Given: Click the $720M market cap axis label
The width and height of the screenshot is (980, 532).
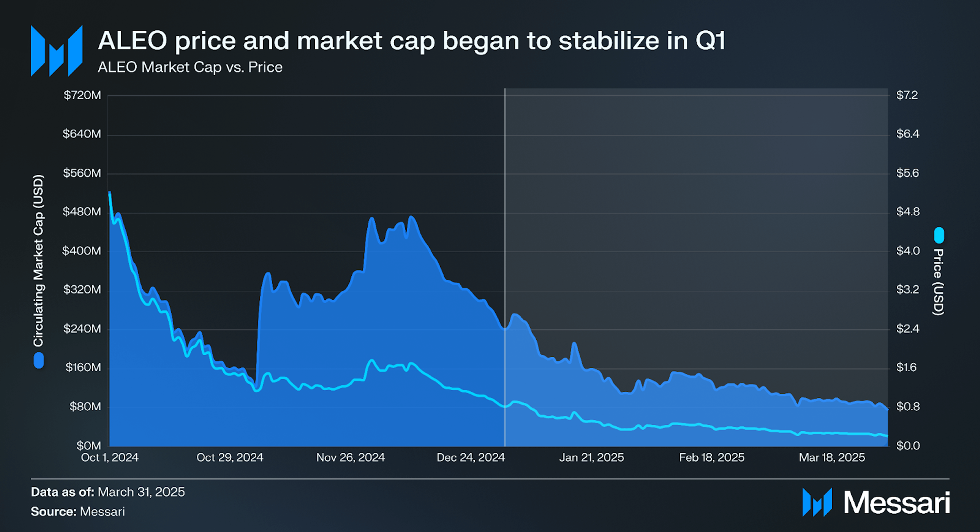Looking at the screenshot, I should [82, 95].
